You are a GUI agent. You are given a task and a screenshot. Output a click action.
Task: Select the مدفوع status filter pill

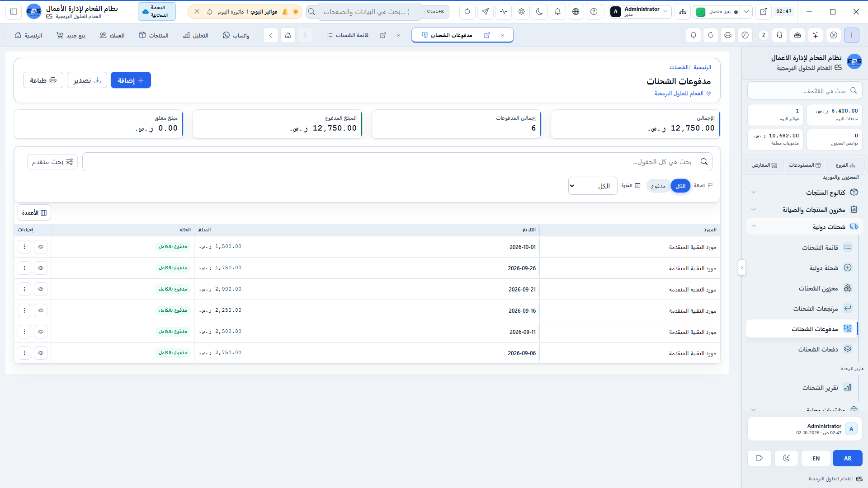(x=658, y=186)
